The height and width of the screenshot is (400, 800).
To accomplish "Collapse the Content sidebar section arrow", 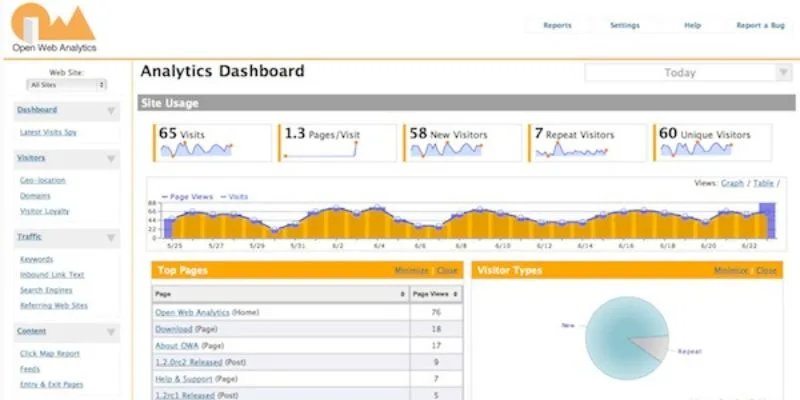I will (111, 332).
